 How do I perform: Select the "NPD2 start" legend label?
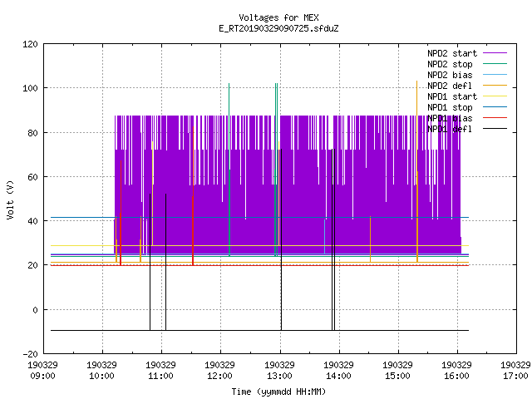point(452,53)
